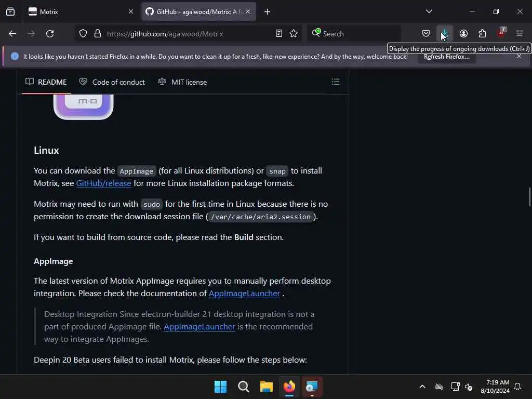This screenshot has height=399, width=532.
Task: Follow the GitHub/release link
Action: [103, 183]
